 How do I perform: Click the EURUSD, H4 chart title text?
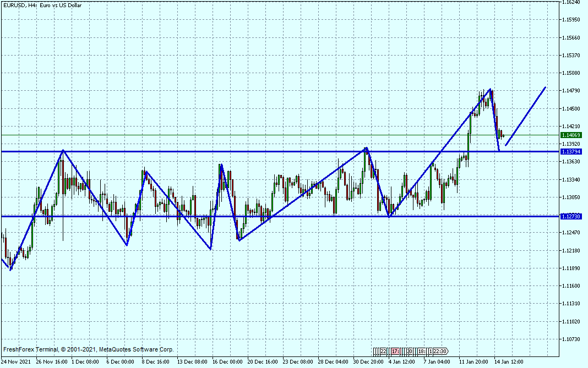42,6
